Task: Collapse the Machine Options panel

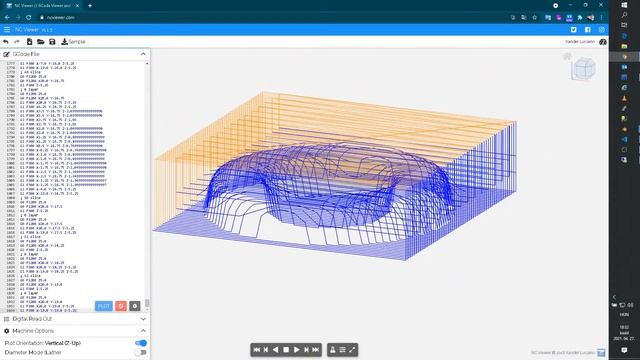Action: [x=143, y=331]
